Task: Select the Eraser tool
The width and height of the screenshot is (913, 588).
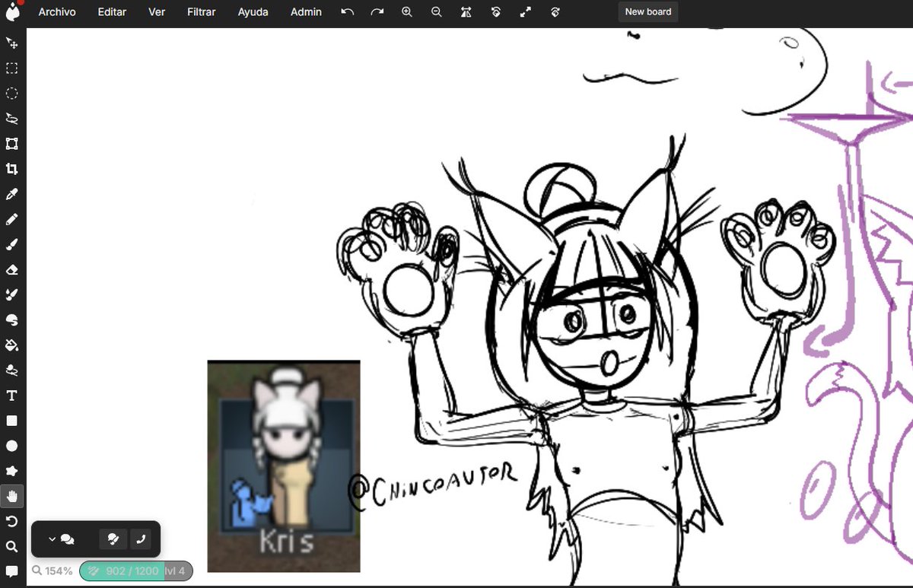Action: click(12, 269)
